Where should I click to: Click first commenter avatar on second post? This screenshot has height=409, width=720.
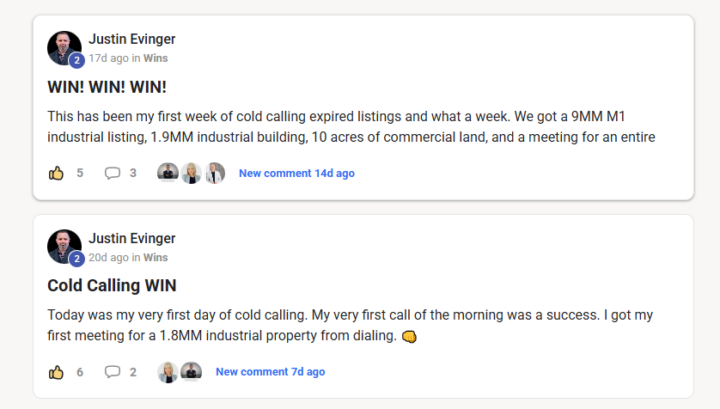tap(168, 372)
